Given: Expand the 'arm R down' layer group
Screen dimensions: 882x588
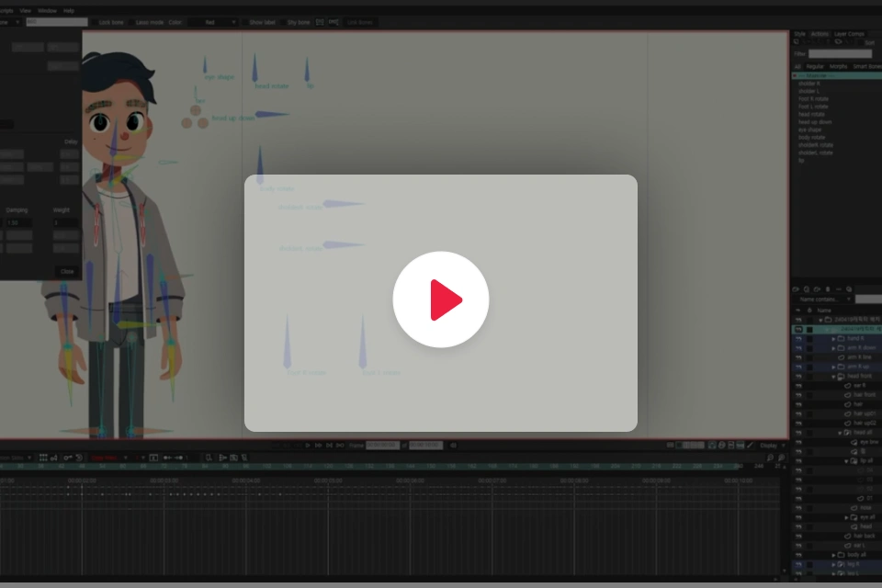Looking at the screenshot, I should point(833,348).
